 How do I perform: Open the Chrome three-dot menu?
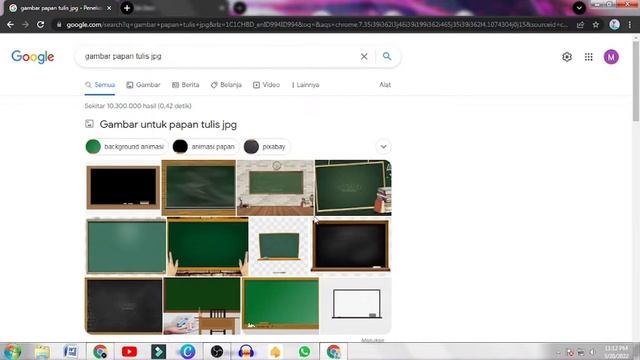coord(630,25)
